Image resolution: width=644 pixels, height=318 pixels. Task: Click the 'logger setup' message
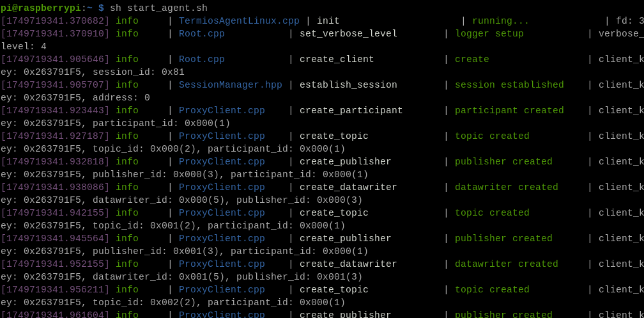pos(489,34)
